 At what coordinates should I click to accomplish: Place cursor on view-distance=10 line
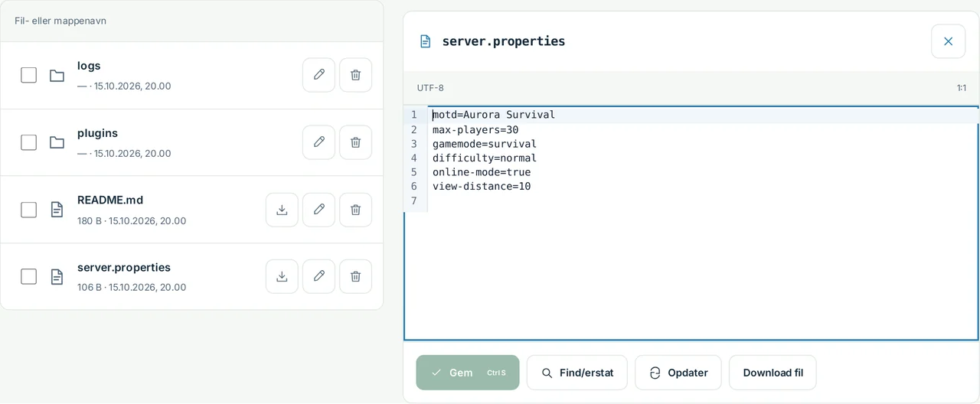482,186
